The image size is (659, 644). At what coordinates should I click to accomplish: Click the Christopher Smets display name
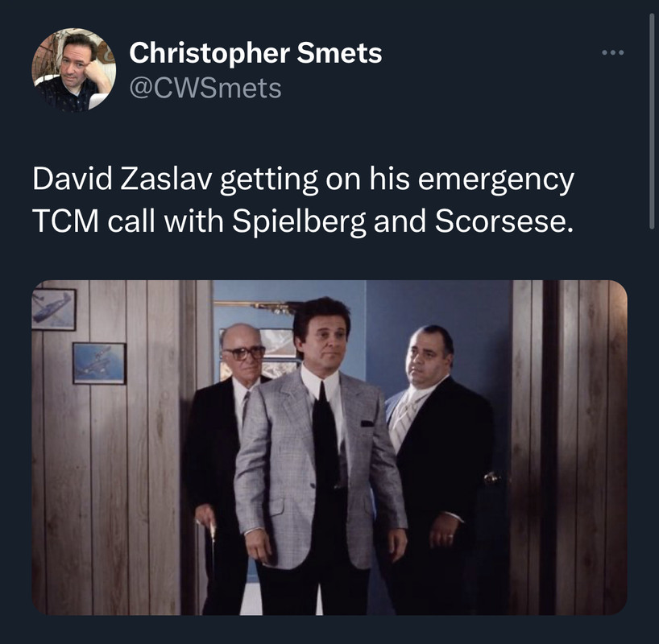(x=255, y=53)
